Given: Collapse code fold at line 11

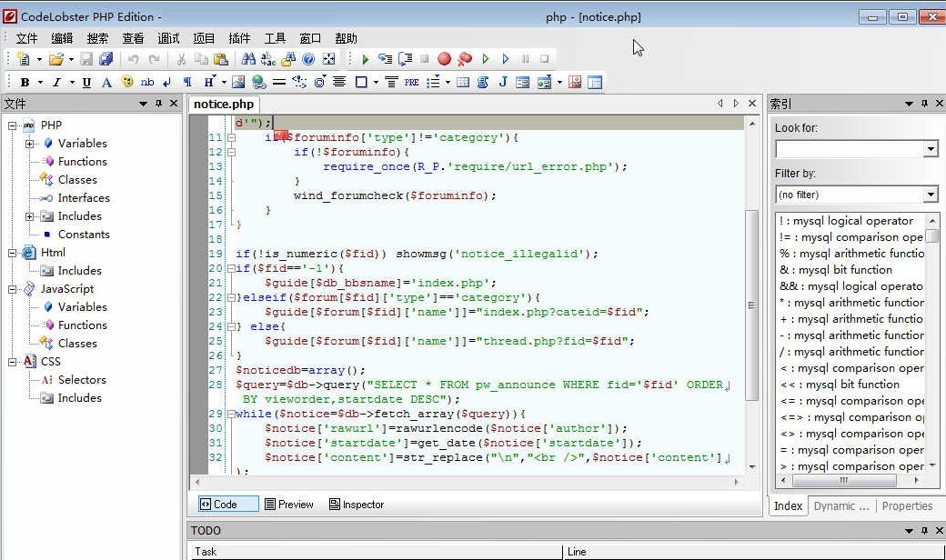Looking at the screenshot, I should (x=231, y=137).
